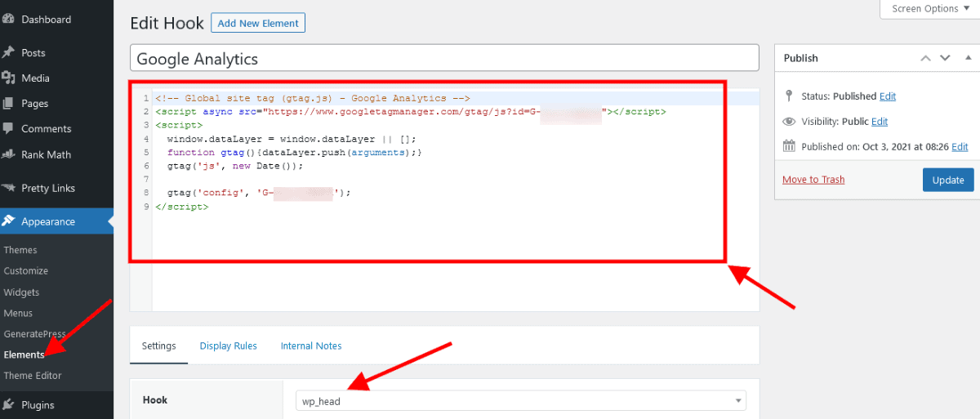
Task: Open the Dashboard icon in sidebar
Action: tap(9, 19)
